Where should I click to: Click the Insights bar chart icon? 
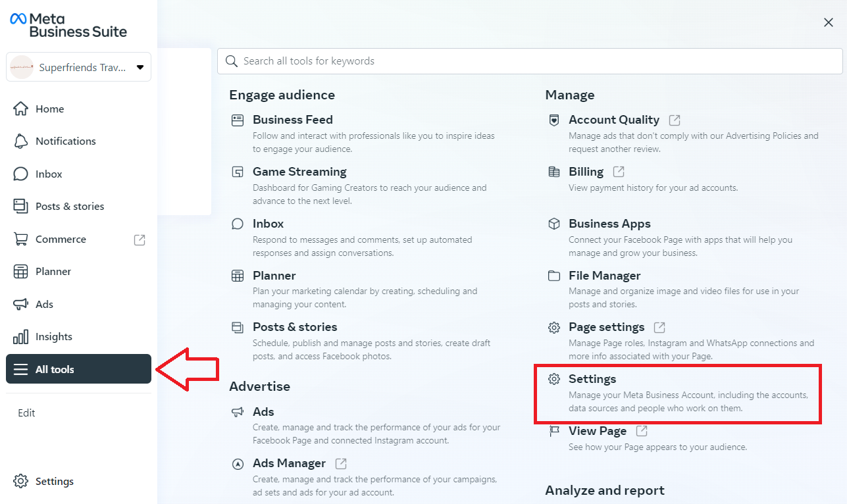pos(21,336)
